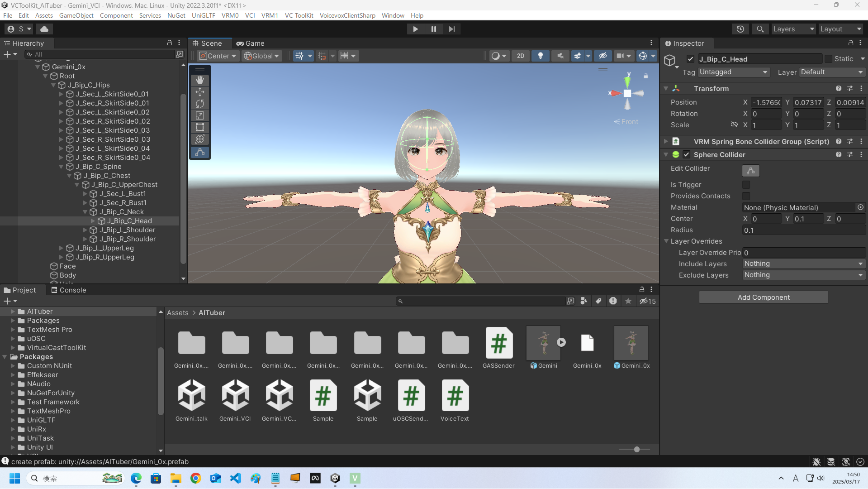This screenshot has width=868, height=489.
Task: Select the Scale tool in Scene
Action: click(x=200, y=115)
